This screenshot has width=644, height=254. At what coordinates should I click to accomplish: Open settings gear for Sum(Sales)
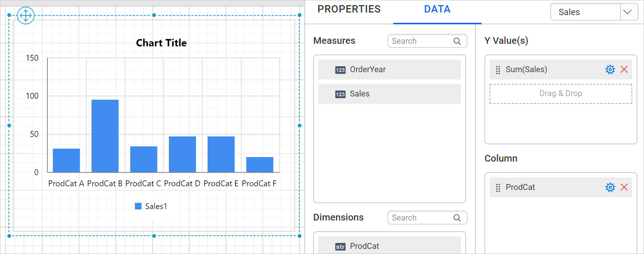[x=610, y=70]
